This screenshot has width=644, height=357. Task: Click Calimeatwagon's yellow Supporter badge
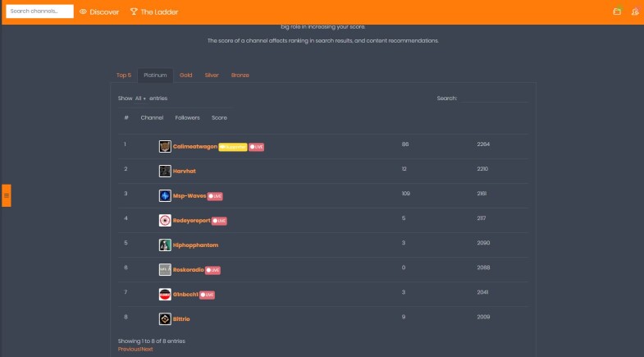[x=233, y=147]
